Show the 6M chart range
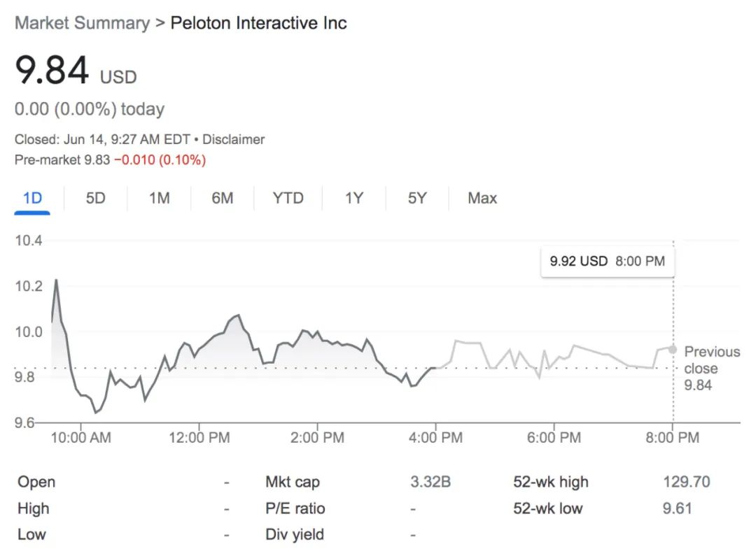The width and height of the screenshot is (756, 556). [x=223, y=198]
